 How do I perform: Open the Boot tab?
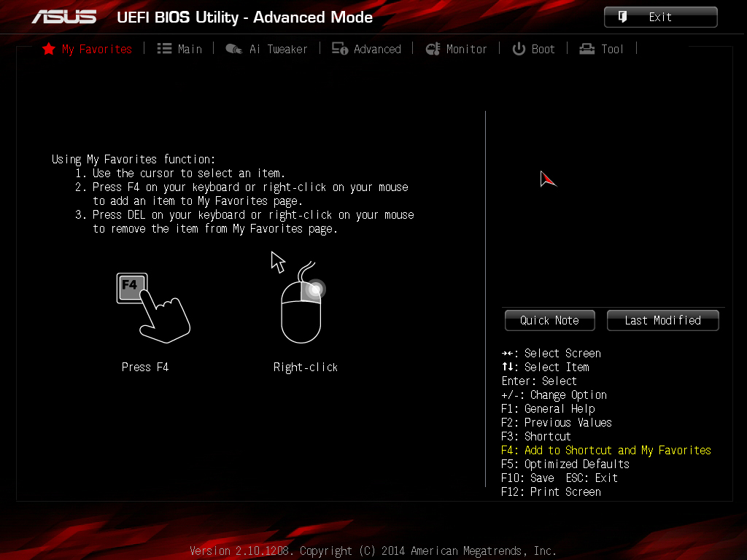tap(543, 49)
